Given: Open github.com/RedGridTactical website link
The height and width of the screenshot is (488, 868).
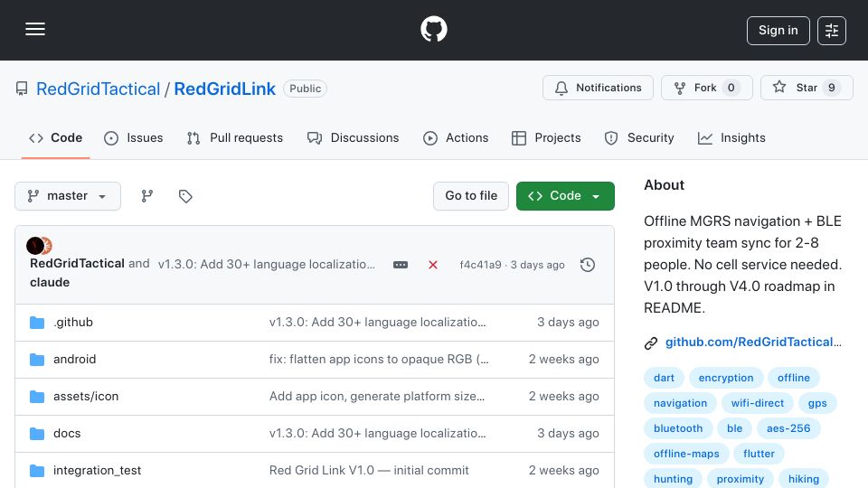Looking at the screenshot, I should (x=753, y=342).
